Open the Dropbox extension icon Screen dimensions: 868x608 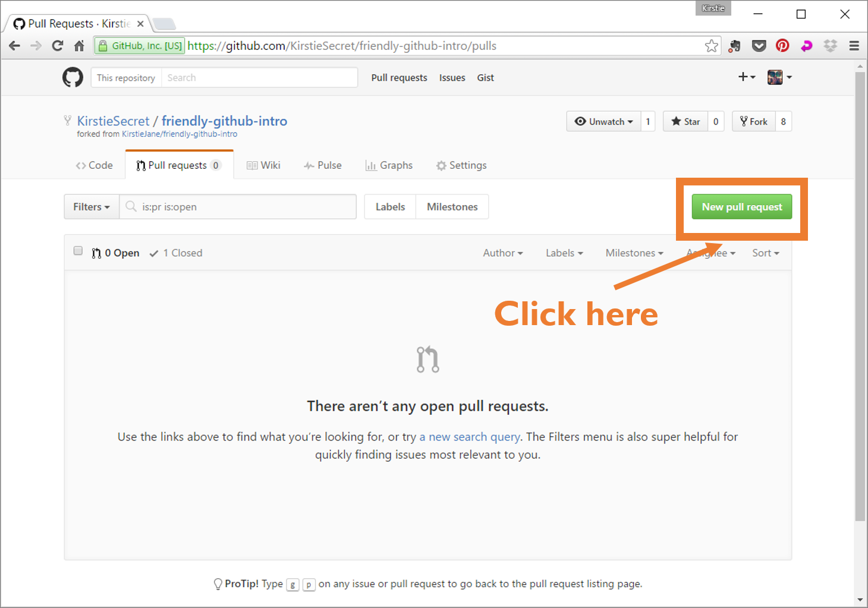pos(830,46)
